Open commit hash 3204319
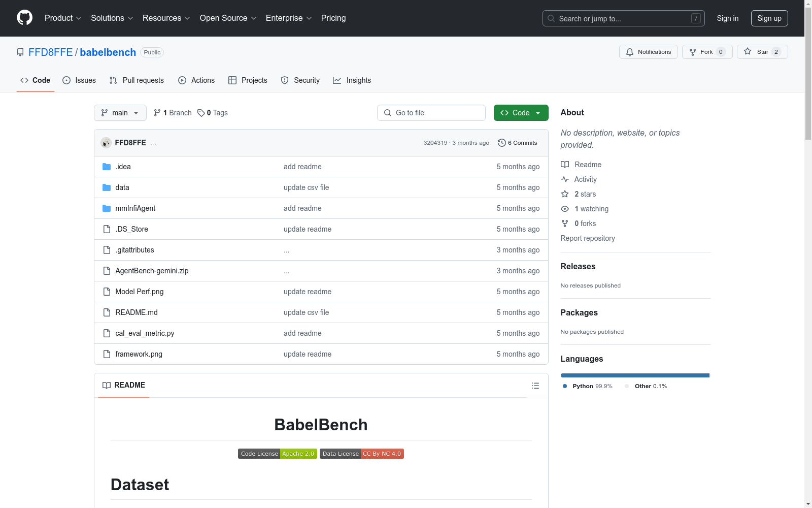This screenshot has width=812, height=508. coord(435,143)
